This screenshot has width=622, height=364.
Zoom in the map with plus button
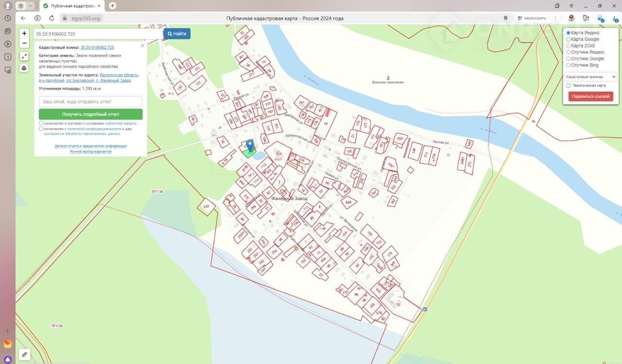tap(24, 33)
